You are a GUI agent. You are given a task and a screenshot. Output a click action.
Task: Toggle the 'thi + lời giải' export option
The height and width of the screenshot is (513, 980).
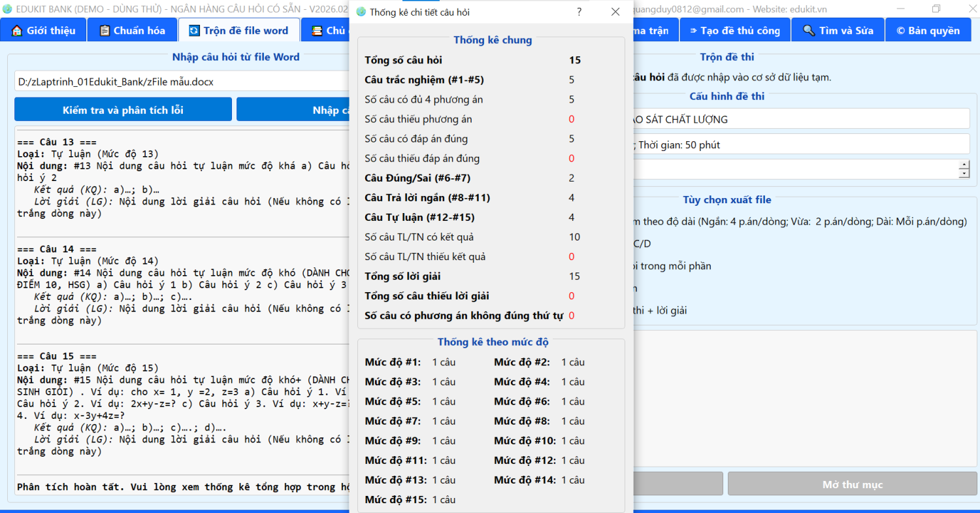(660, 310)
